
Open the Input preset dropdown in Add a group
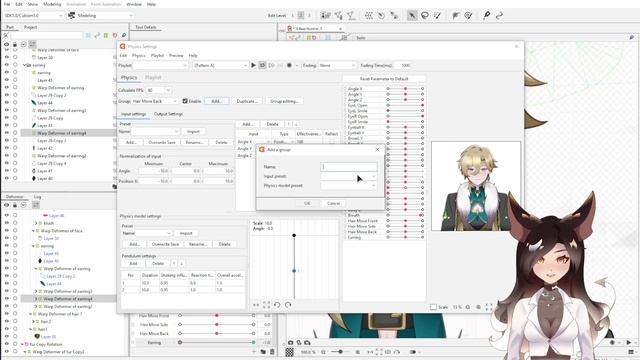349,176
